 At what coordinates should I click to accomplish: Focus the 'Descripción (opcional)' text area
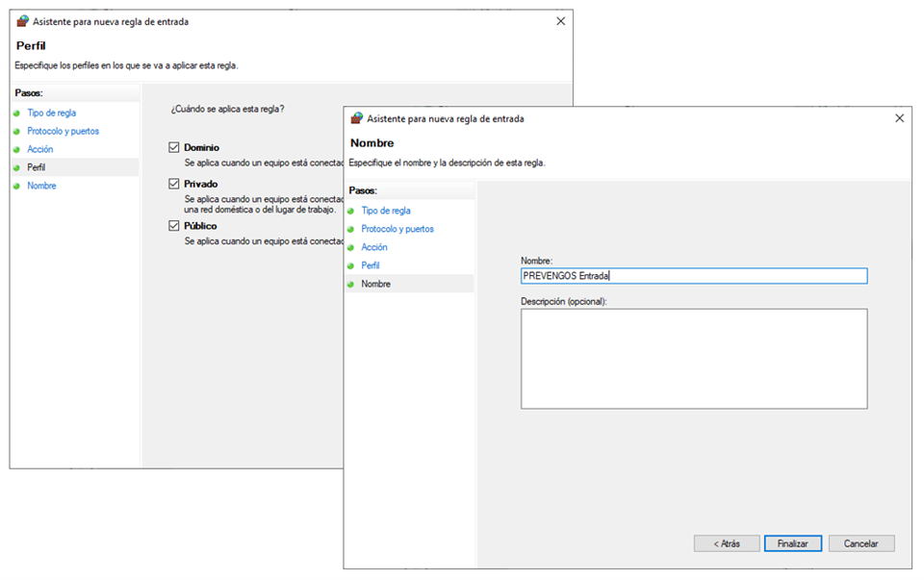point(693,358)
